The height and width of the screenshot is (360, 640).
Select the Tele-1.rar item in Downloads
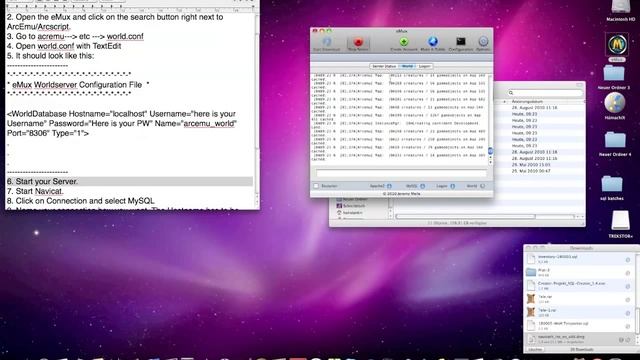coord(579,312)
